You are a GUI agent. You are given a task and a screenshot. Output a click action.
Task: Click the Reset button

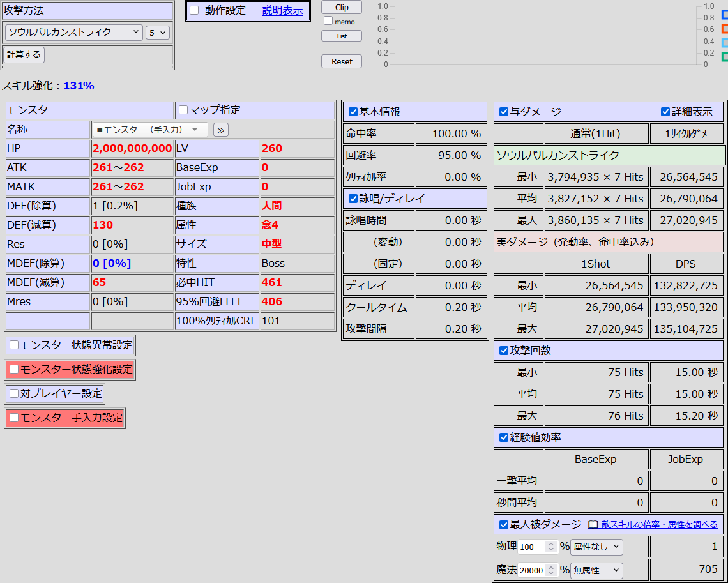(x=342, y=61)
